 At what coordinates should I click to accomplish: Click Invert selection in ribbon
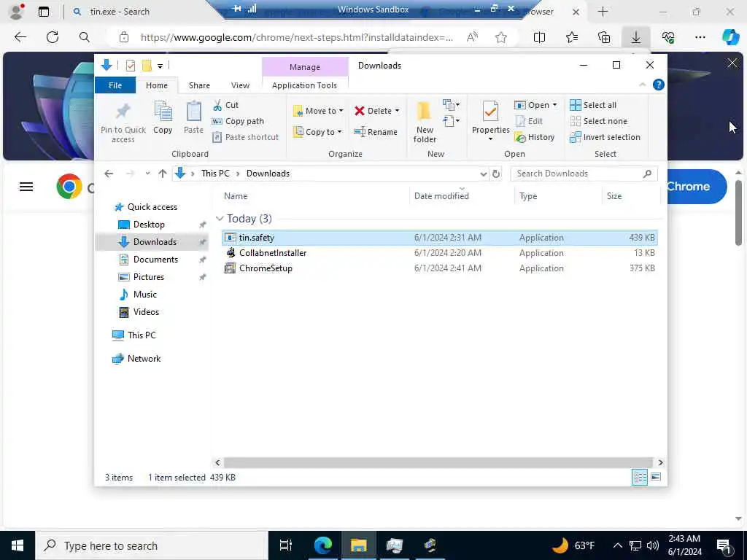605,138
